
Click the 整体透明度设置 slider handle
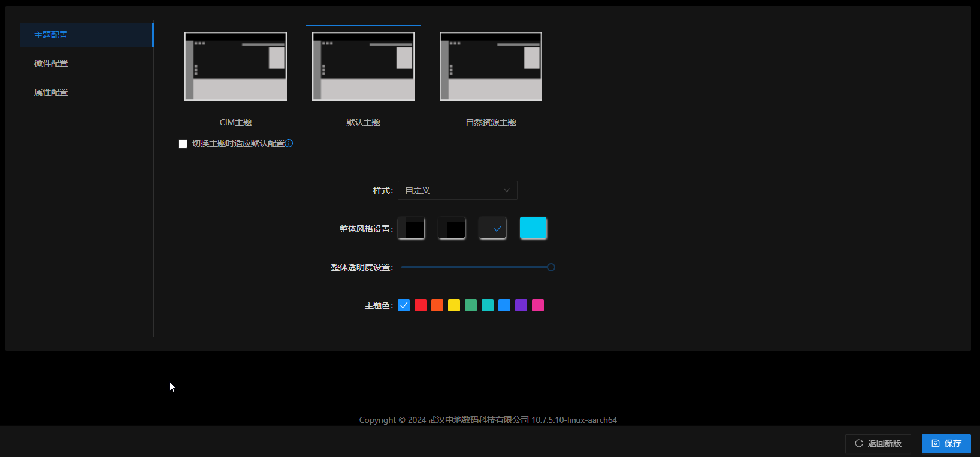click(551, 267)
